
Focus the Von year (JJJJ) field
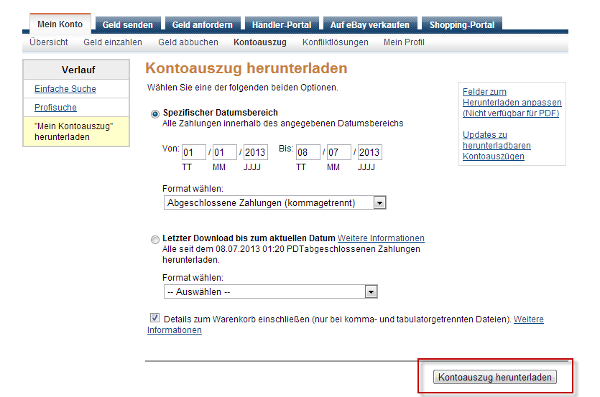pos(255,152)
